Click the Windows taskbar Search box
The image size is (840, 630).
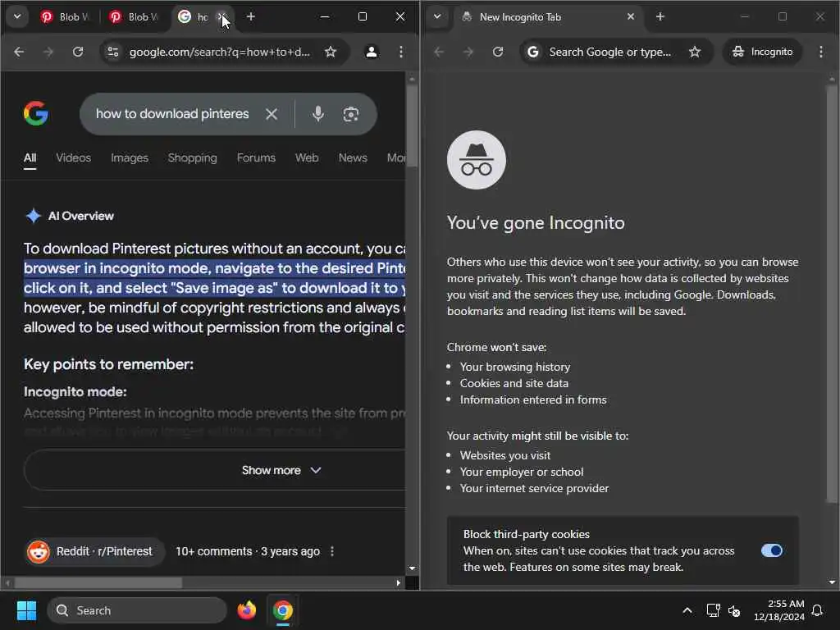click(x=137, y=610)
